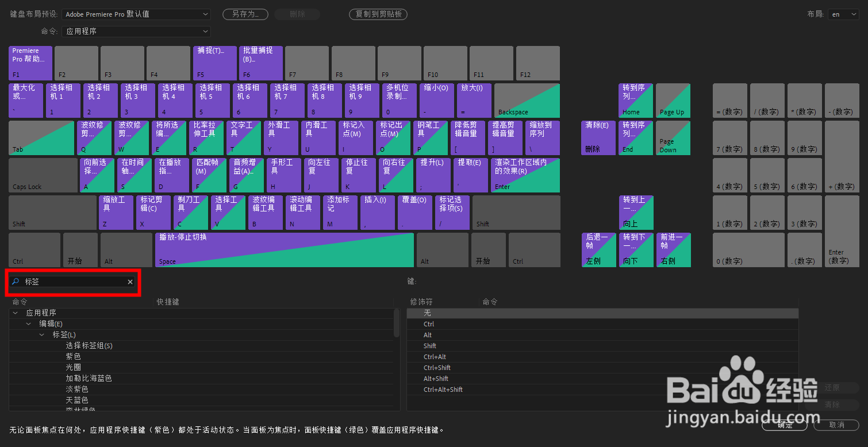The image size is (868, 447).
Task: Select the F5 捕捉 key
Action: coord(215,63)
